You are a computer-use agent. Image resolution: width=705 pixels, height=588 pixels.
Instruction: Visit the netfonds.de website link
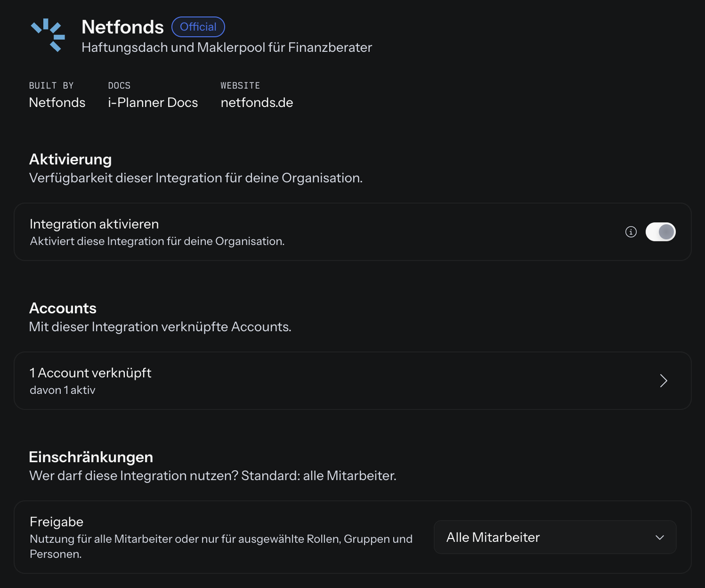[x=257, y=102]
